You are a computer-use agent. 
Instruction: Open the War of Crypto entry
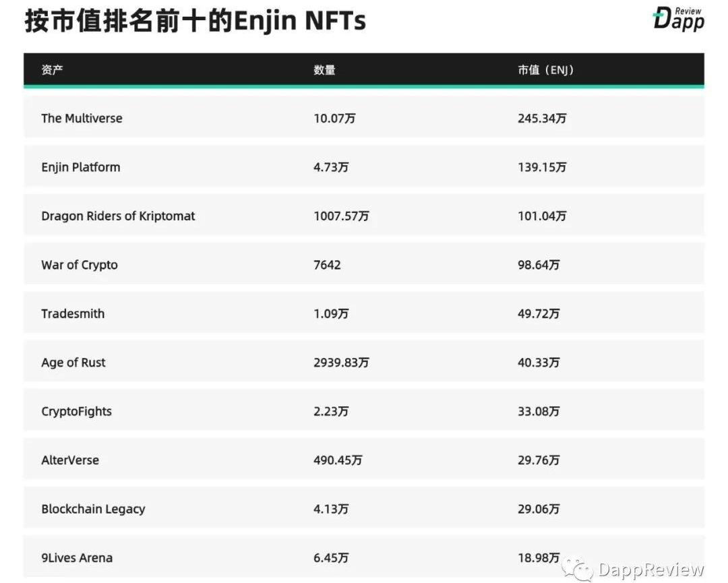click(80, 265)
